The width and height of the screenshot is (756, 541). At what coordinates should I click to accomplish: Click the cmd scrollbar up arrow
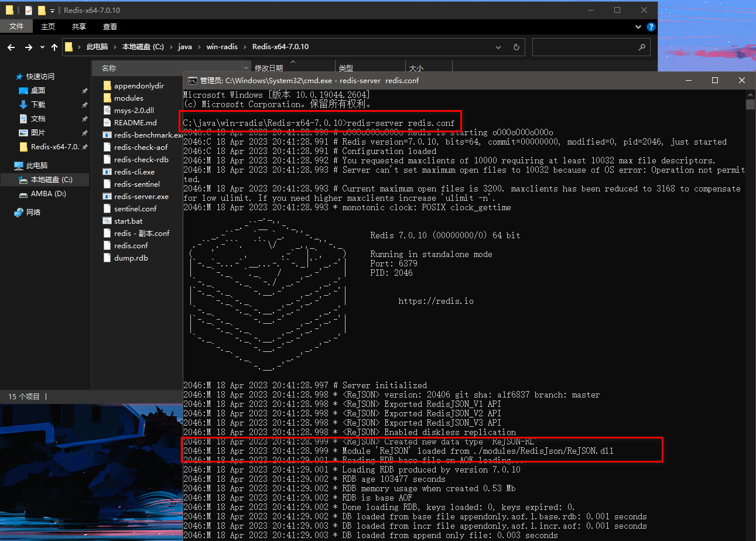[750, 94]
